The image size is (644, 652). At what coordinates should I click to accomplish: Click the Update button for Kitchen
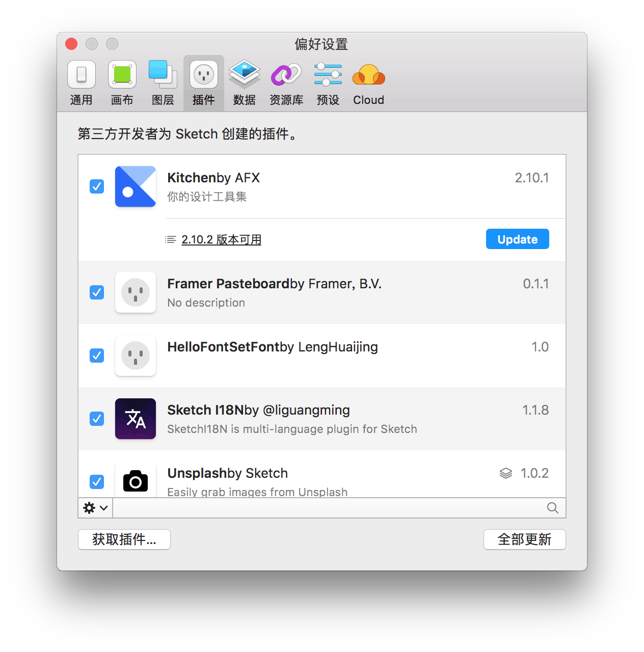517,239
